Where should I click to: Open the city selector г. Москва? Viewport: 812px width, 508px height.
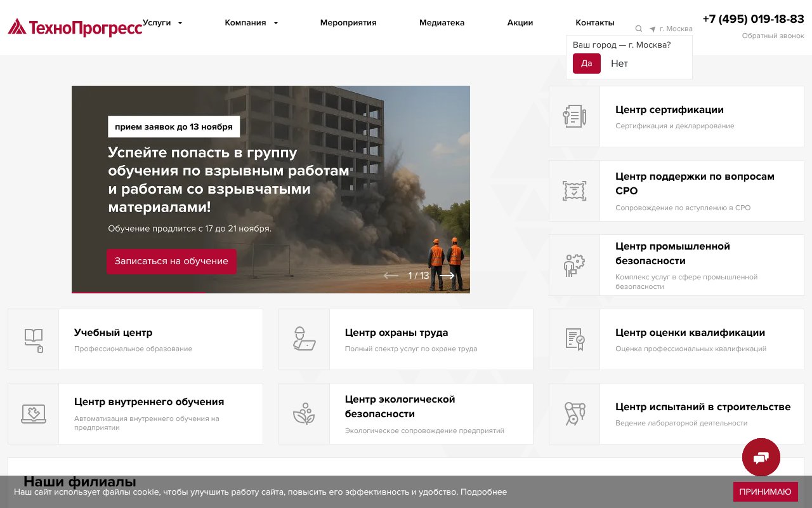coord(674,29)
